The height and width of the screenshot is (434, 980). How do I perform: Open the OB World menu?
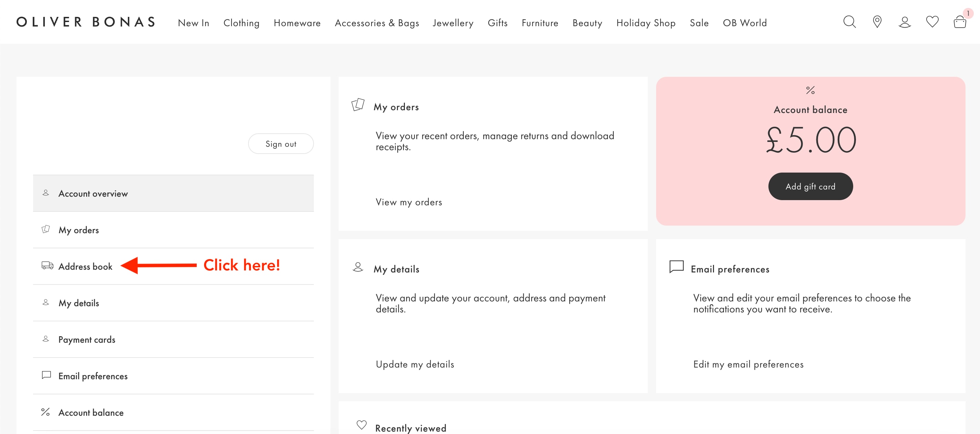(745, 23)
